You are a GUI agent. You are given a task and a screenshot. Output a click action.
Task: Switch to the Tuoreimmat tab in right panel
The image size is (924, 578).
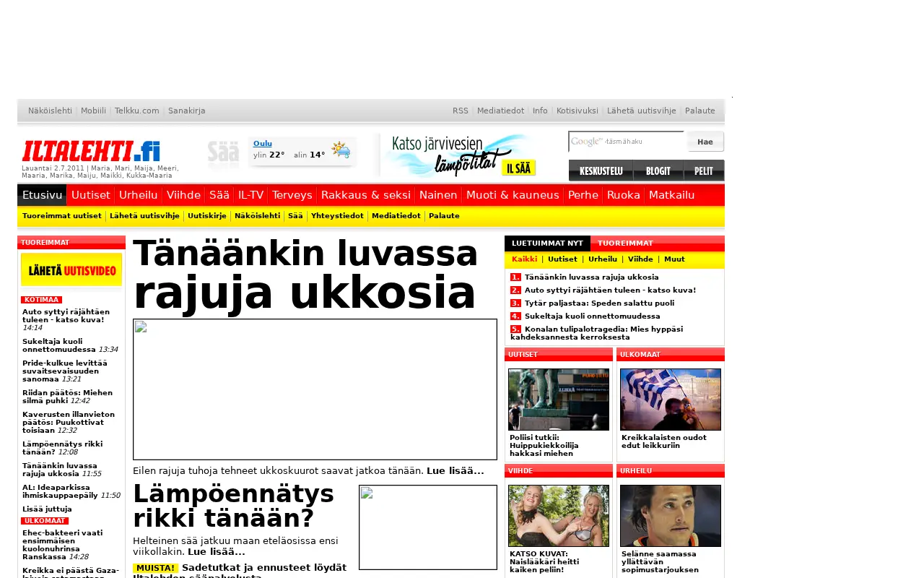[625, 243]
